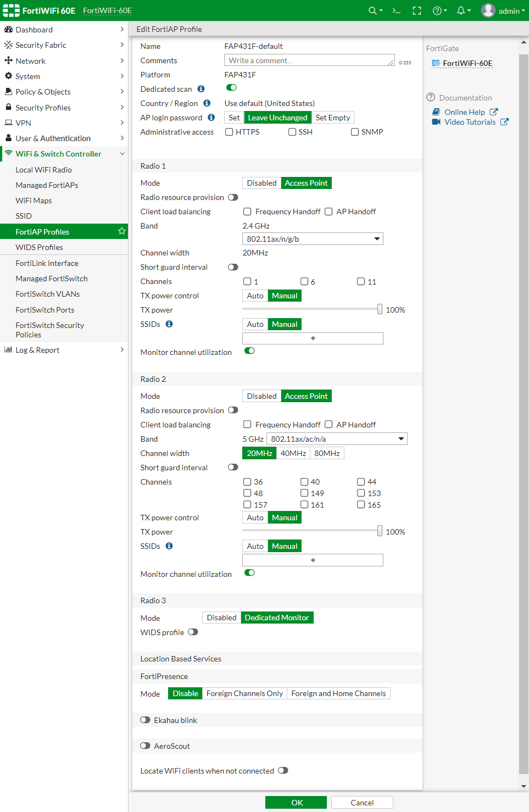
Task: Open FortiSwitch VLANs menu item
Action: 48,294
